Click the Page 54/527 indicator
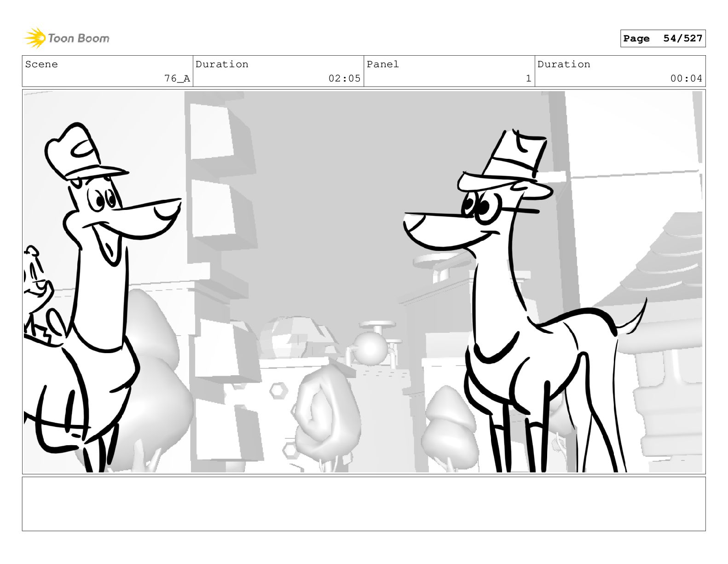This screenshot has width=728, height=564. (663, 39)
